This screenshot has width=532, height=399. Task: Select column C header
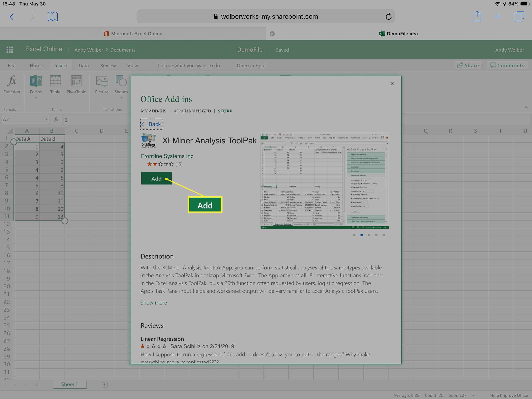77,131
